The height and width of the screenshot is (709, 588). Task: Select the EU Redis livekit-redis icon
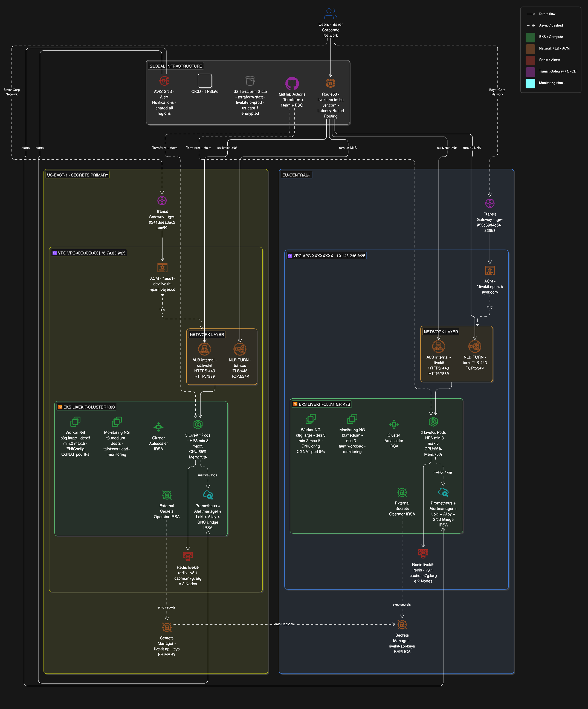(423, 554)
